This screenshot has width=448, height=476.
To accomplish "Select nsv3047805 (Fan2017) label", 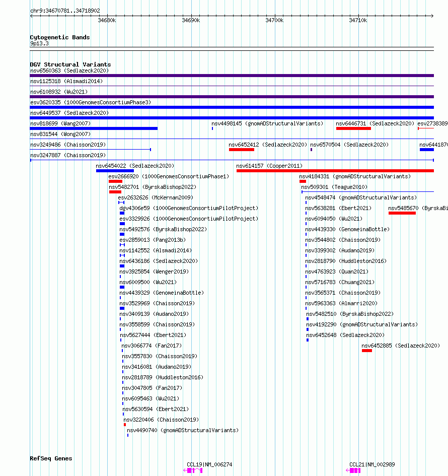I will pyautogui.click(x=152, y=388).
